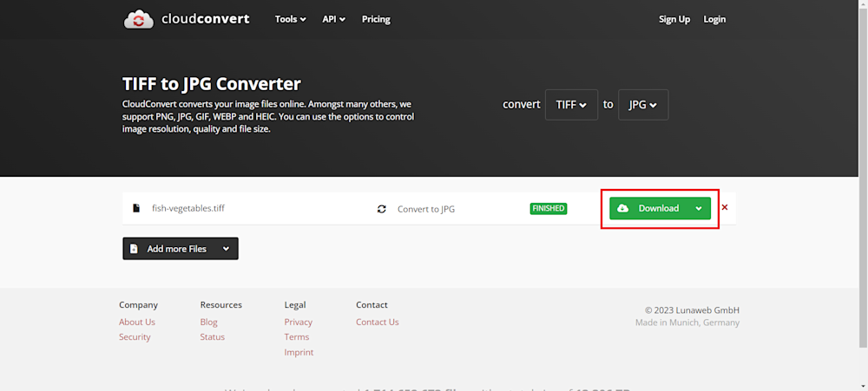This screenshot has height=391, width=868.
Task: Select the fish-vegetables.tiff file name
Action: click(188, 208)
